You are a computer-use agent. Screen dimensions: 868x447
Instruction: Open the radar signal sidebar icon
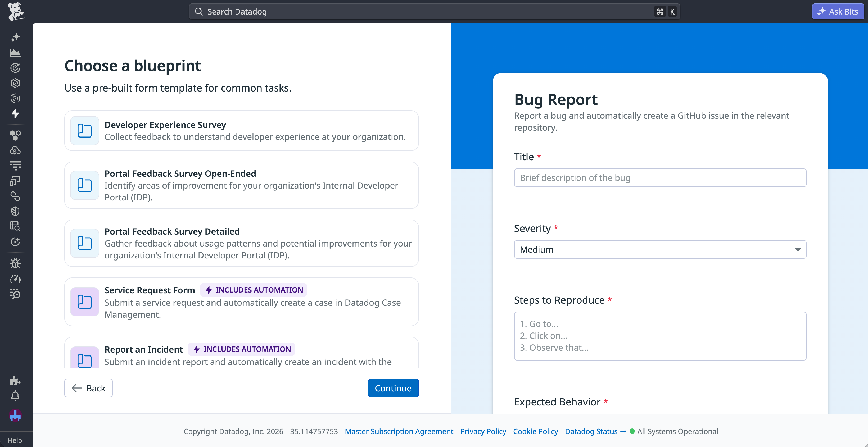tap(15, 98)
